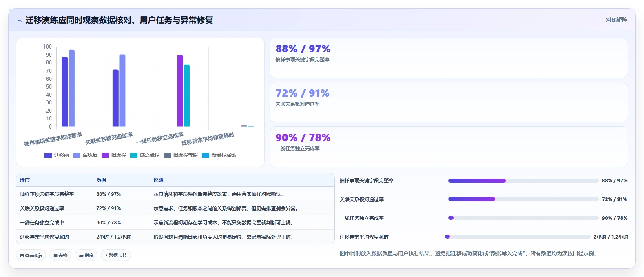Click the icon in the Chart.js chip

(22, 255)
